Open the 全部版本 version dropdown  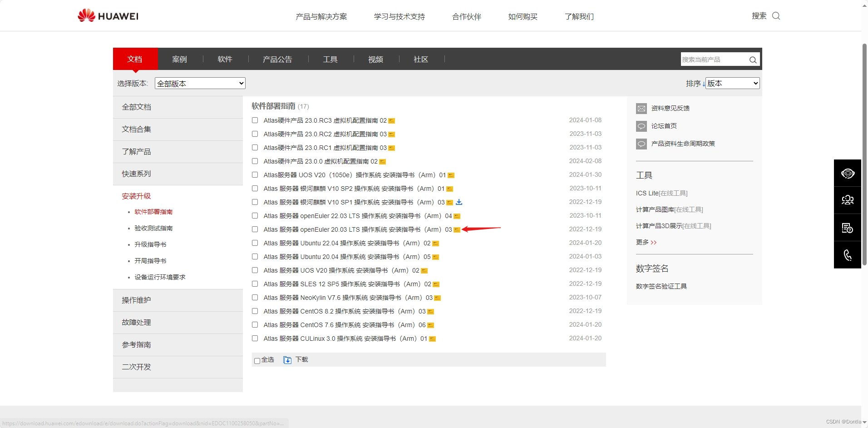[200, 83]
